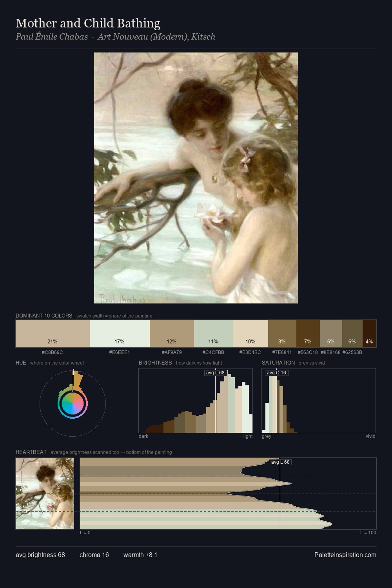This screenshot has width=392, height=588.
Task: Click the darkest 4% swatch
Action: [369, 334]
